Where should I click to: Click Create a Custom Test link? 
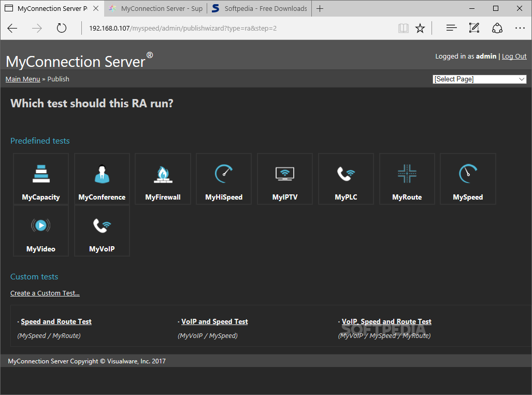click(x=45, y=293)
